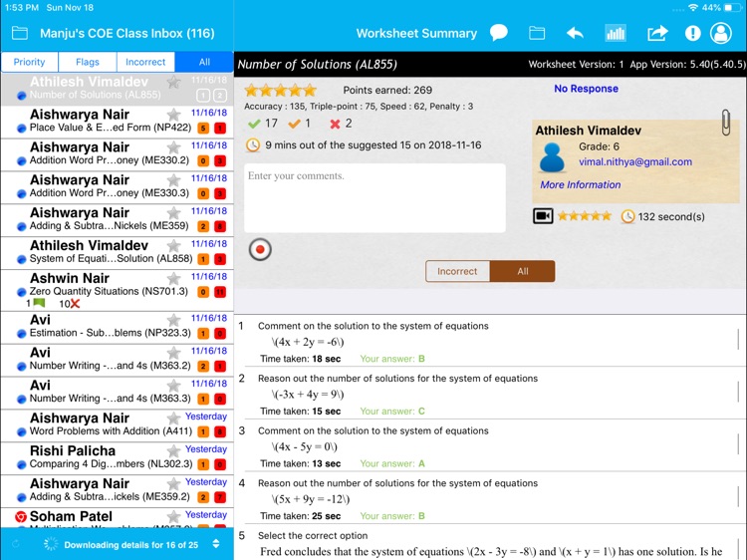The width and height of the screenshot is (747, 560).
Task: Star the Soham Patel inbox row
Action: click(174, 516)
